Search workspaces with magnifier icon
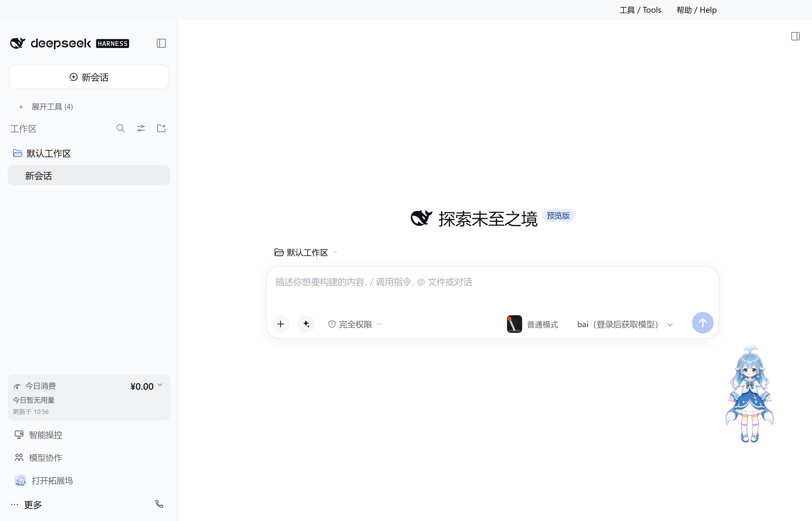 (120, 128)
